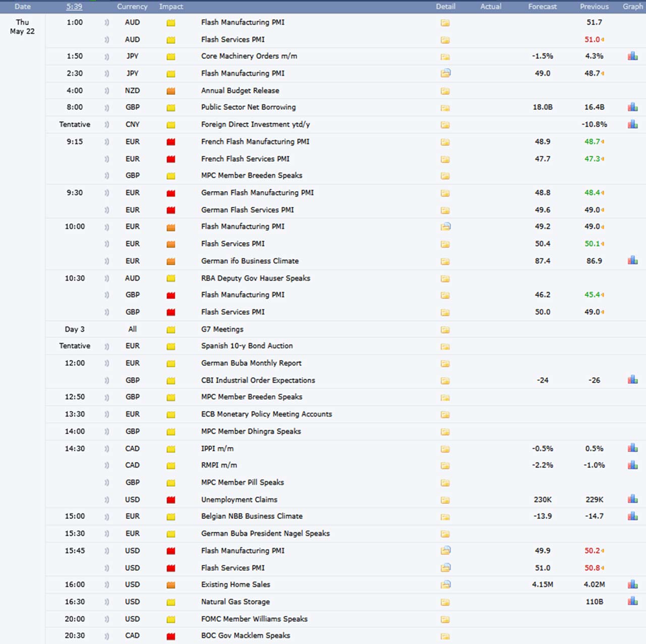Toggle alert for BOC Gov Macklem Speaks

pos(106,636)
